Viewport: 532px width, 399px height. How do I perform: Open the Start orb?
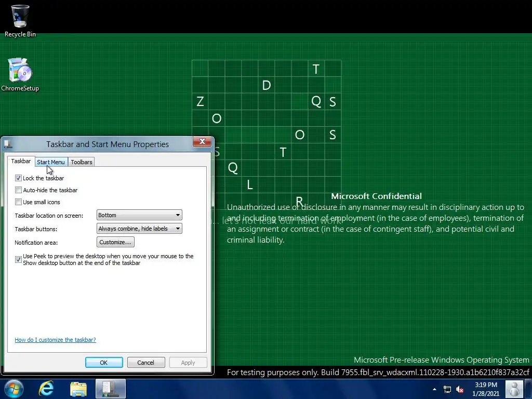pos(14,389)
